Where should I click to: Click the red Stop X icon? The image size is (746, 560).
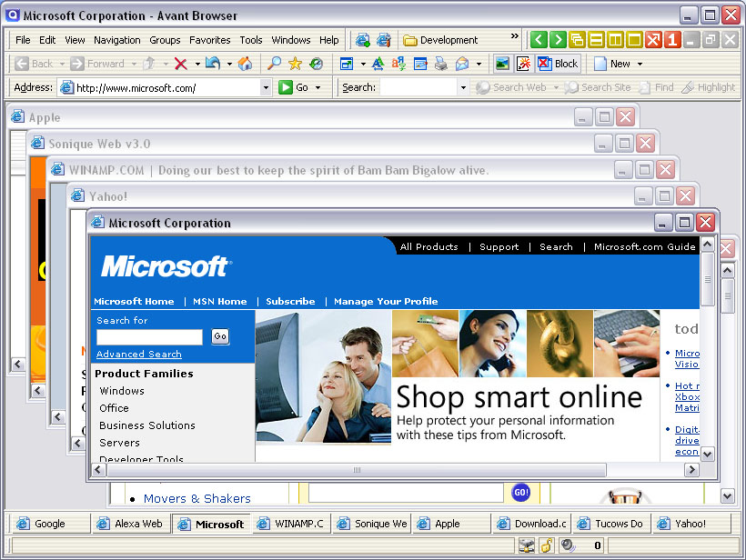pos(181,64)
